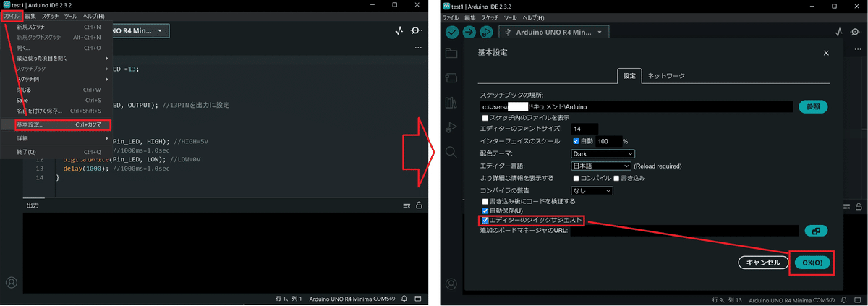Enable the 書き込み verbose output checkbox
The width and height of the screenshot is (868, 306).
(x=617, y=177)
